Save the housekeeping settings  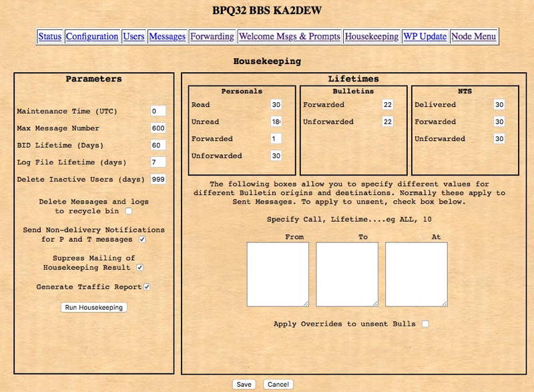(x=244, y=385)
